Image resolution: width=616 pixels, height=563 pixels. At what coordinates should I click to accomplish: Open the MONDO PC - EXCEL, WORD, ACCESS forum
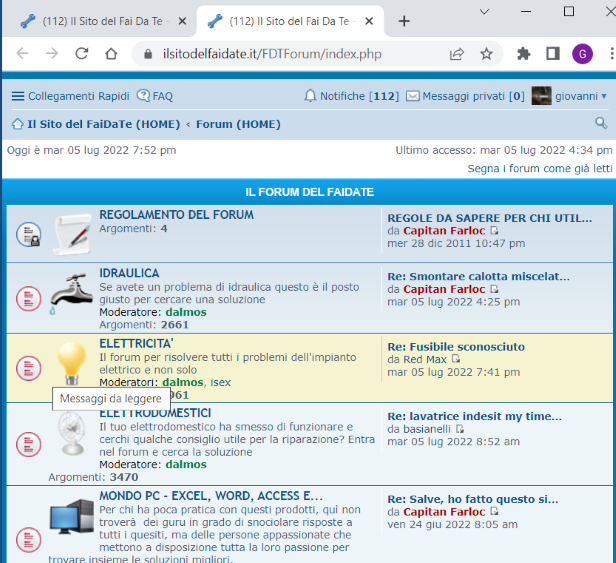[211, 496]
